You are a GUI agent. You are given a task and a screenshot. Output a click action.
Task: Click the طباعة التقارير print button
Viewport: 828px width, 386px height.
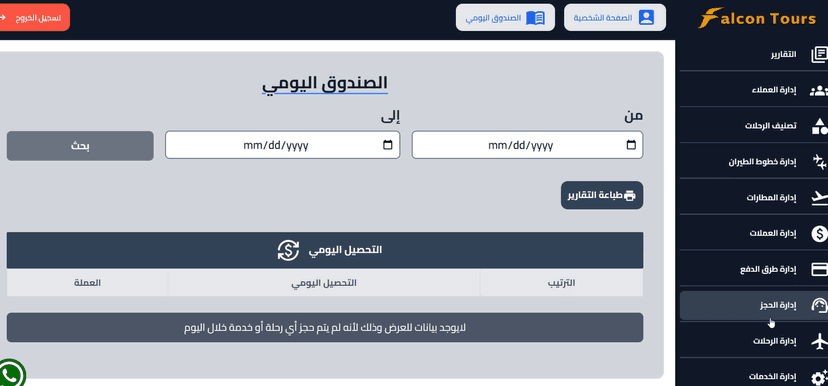tap(602, 195)
